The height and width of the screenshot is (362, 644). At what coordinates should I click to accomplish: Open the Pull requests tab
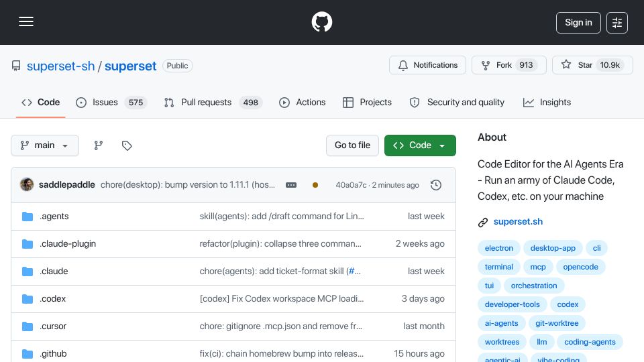(x=213, y=102)
